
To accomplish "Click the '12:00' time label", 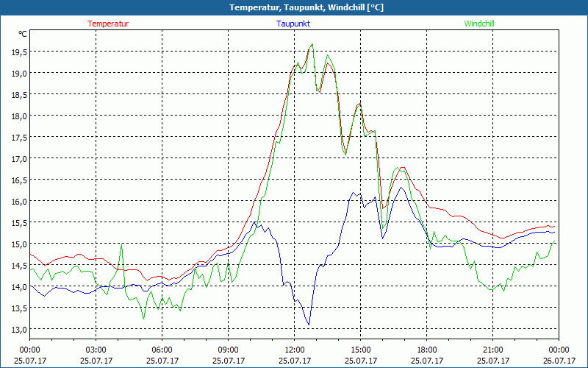I will click(x=295, y=350).
